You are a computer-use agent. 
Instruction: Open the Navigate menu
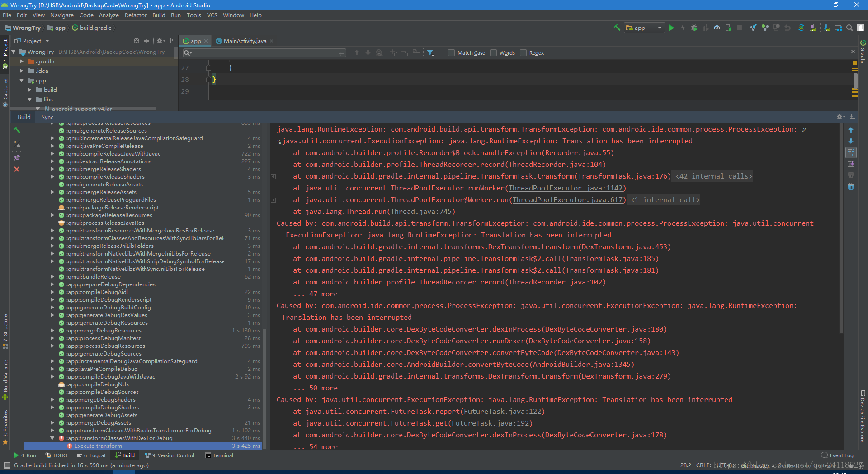pos(62,15)
